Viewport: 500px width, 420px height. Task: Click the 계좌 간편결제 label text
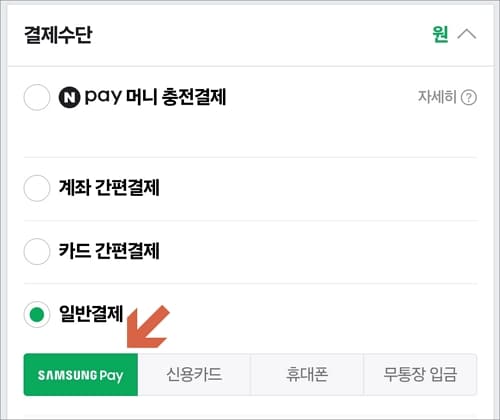[x=109, y=187]
